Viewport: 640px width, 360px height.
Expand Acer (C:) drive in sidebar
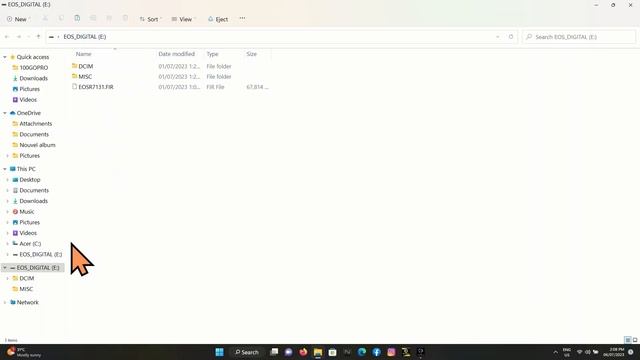(x=7, y=244)
